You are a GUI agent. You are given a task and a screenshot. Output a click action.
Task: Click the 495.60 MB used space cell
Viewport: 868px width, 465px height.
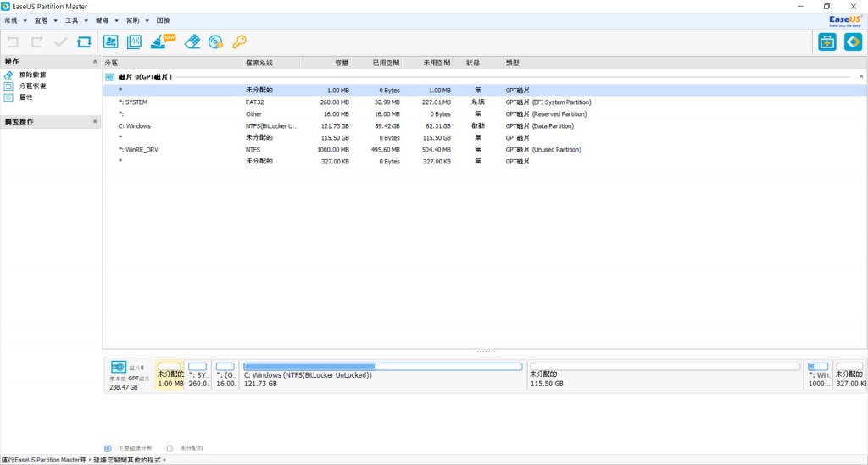386,150
